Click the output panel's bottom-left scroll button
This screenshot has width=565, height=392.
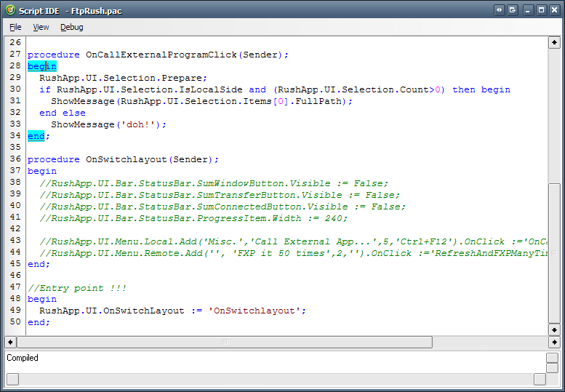(12, 379)
